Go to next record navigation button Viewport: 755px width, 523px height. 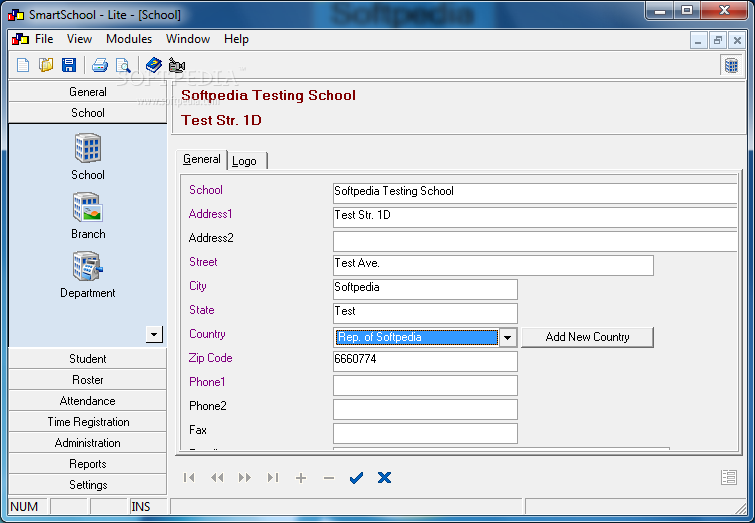point(245,477)
